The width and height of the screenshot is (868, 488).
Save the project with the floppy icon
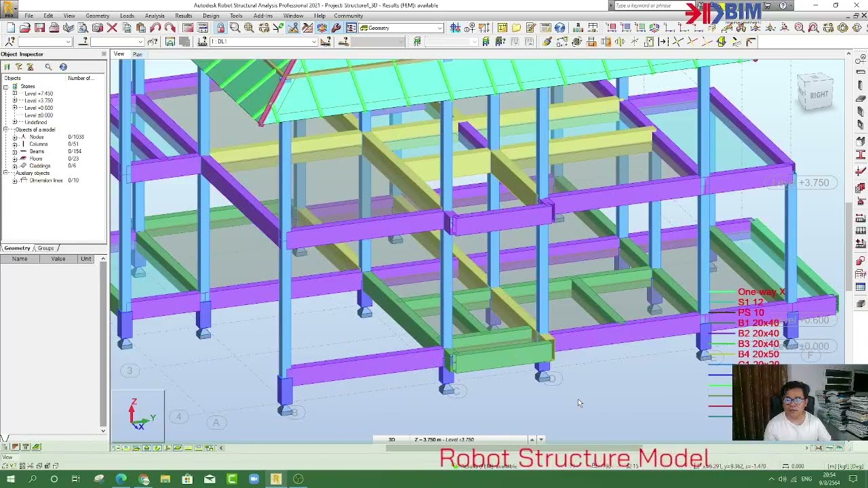39,28
